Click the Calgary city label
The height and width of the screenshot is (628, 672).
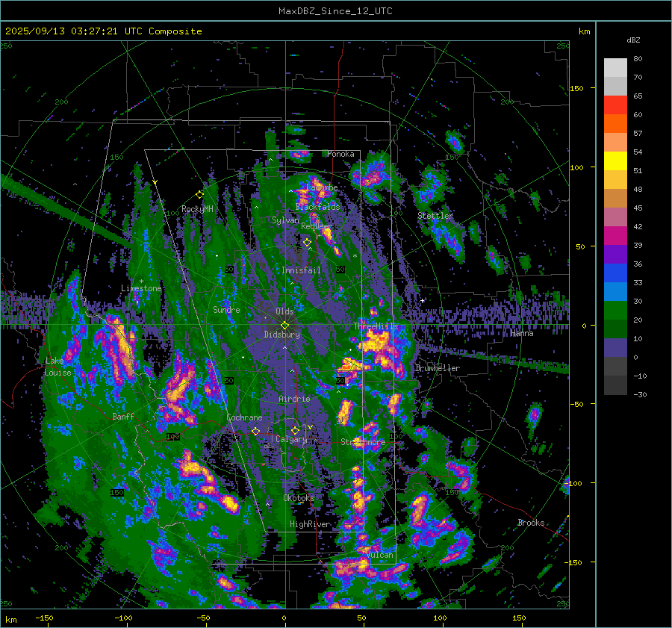coord(291,439)
